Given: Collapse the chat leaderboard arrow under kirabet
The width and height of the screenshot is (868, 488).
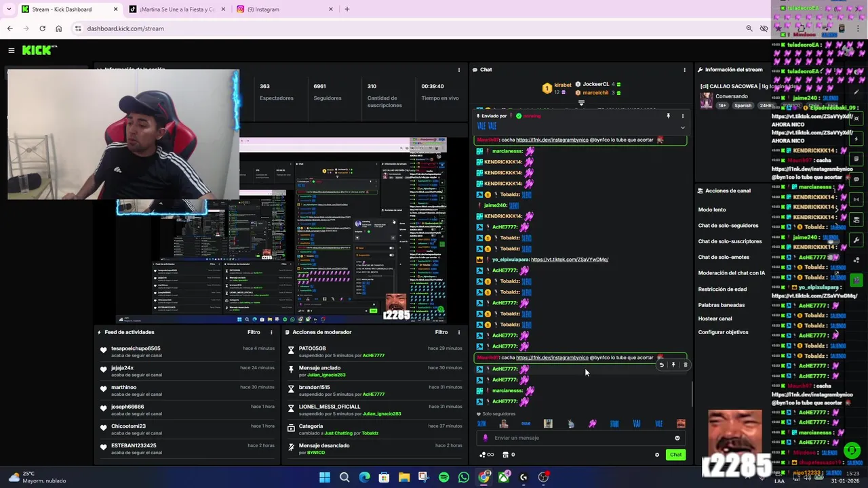Looking at the screenshot, I should tap(581, 103).
